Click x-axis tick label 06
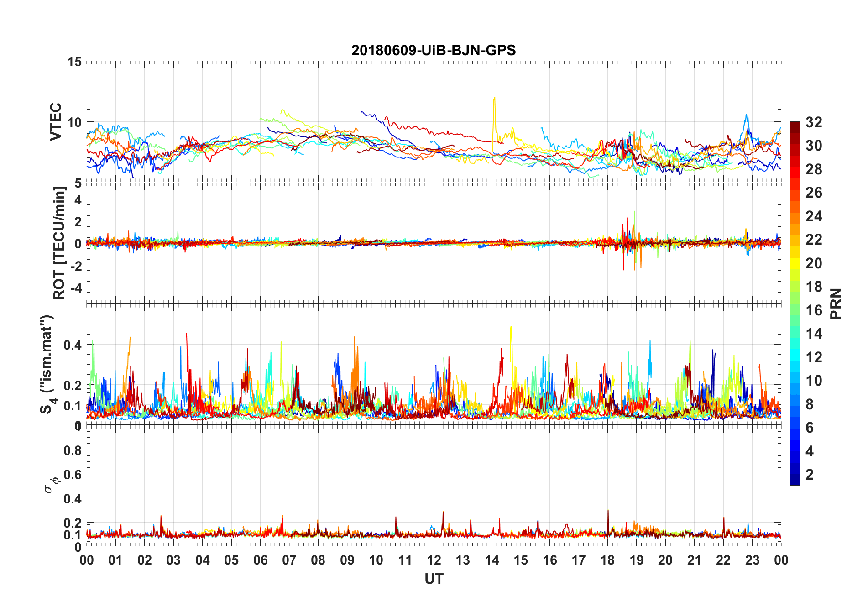This screenshot has width=868, height=607. click(x=261, y=560)
